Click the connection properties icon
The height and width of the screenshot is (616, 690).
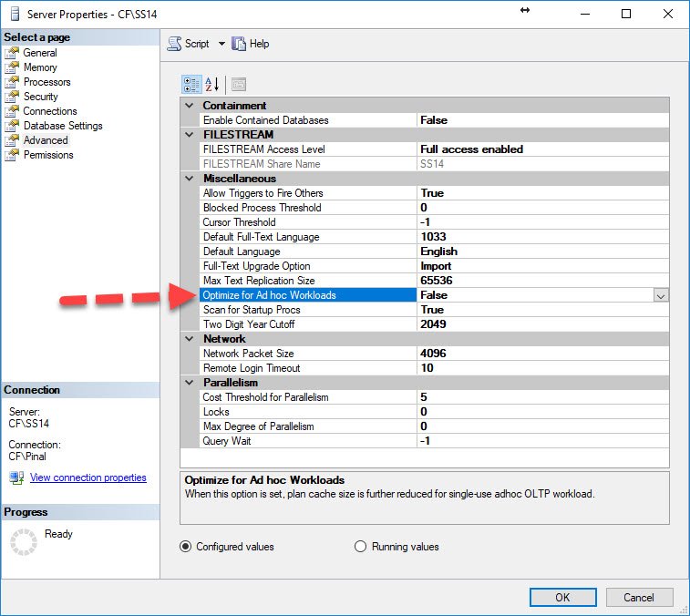(16, 477)
